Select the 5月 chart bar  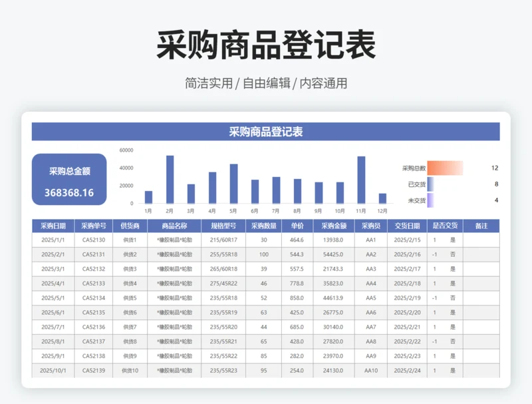pyautogui.click(x=234, y=184)
